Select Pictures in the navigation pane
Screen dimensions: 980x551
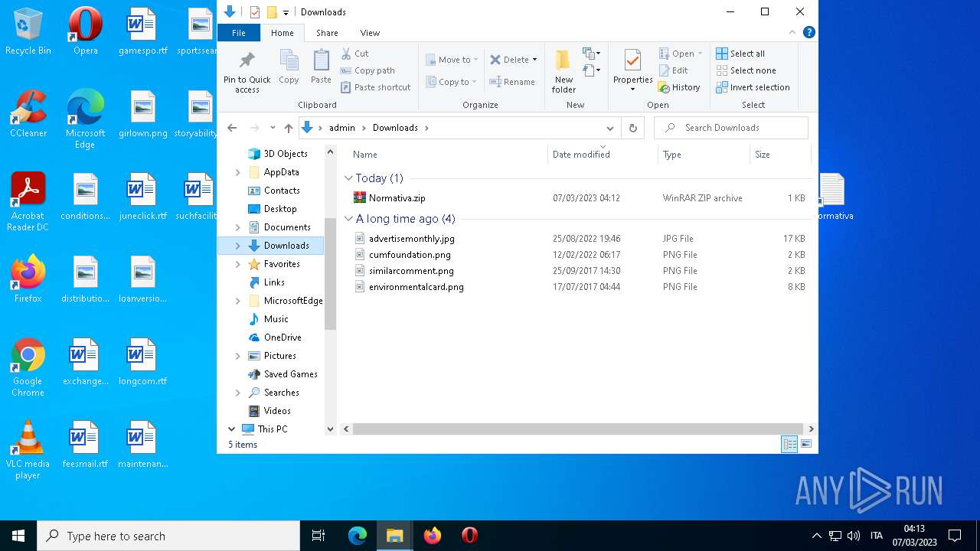pyautogui.click(x=280, y=356)
